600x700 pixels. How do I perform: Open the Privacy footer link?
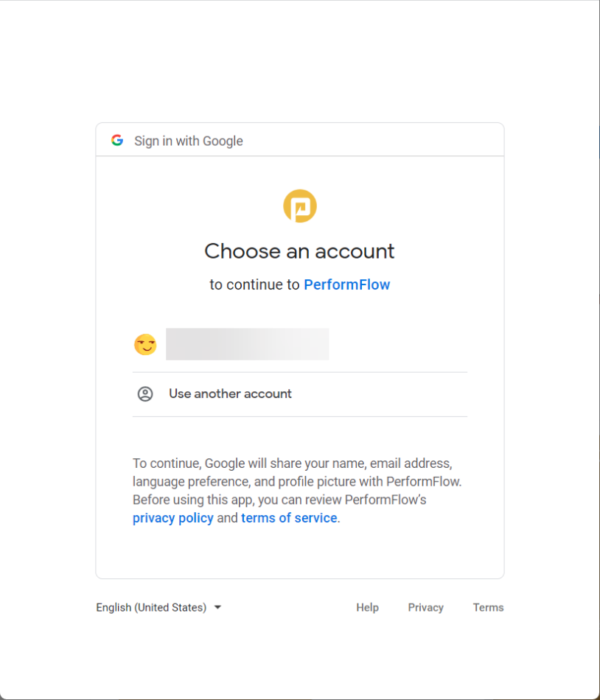[425, 607]
